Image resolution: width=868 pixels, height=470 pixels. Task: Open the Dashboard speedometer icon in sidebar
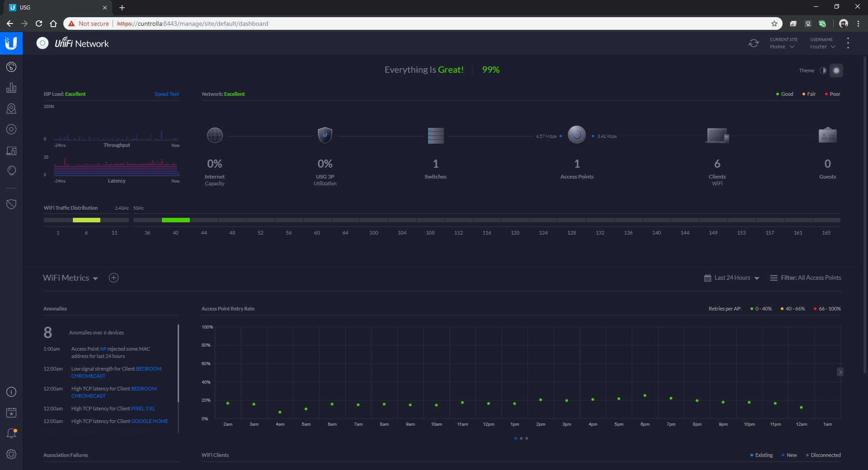coord(11,67)
